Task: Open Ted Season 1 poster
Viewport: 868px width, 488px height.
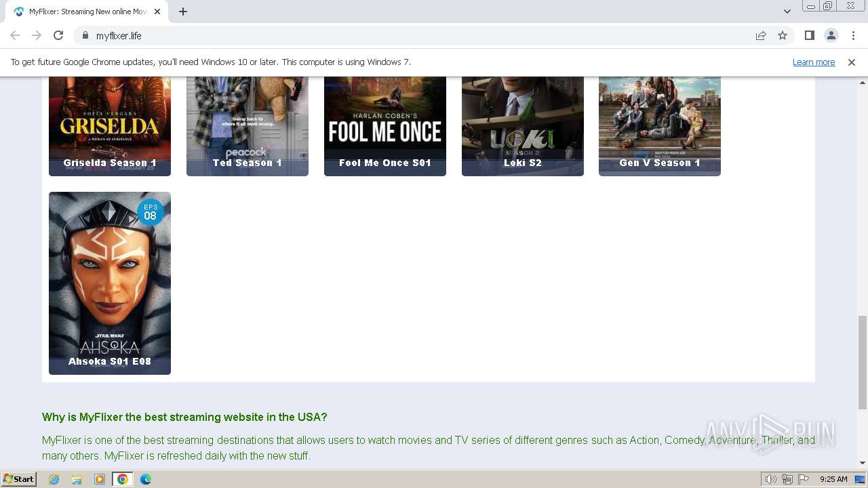Action: (248, 126)
